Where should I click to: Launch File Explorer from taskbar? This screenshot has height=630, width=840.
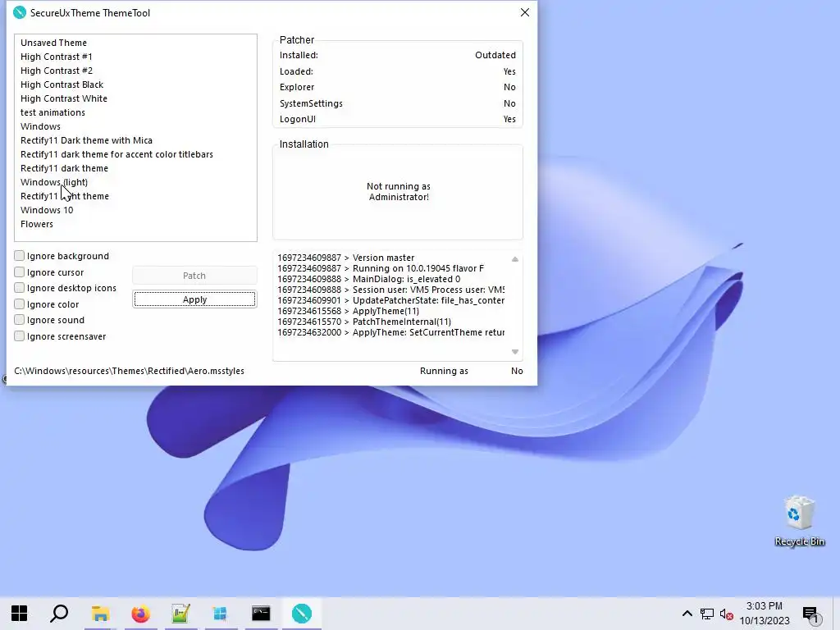pyautogui.click(x=100, y=614)
